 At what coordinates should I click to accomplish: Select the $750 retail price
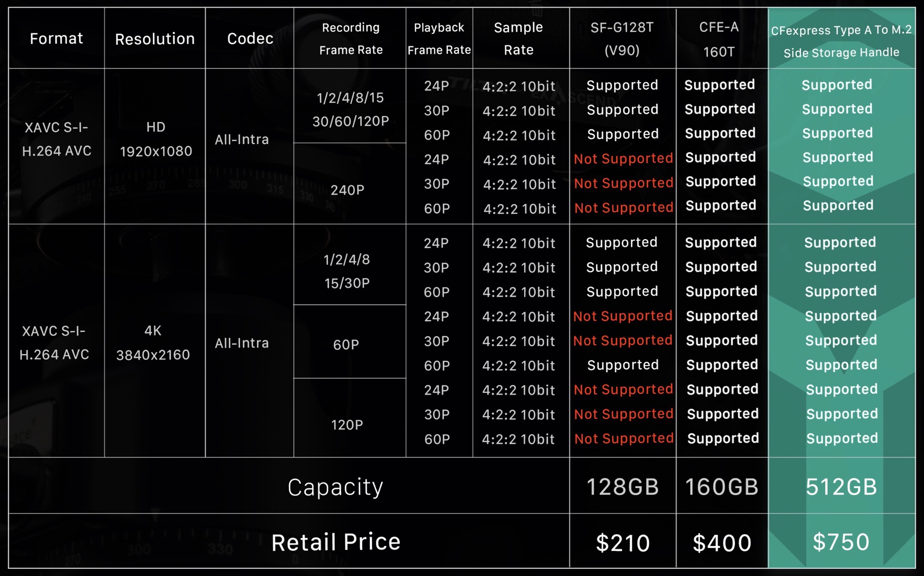(x=841, y=542)
